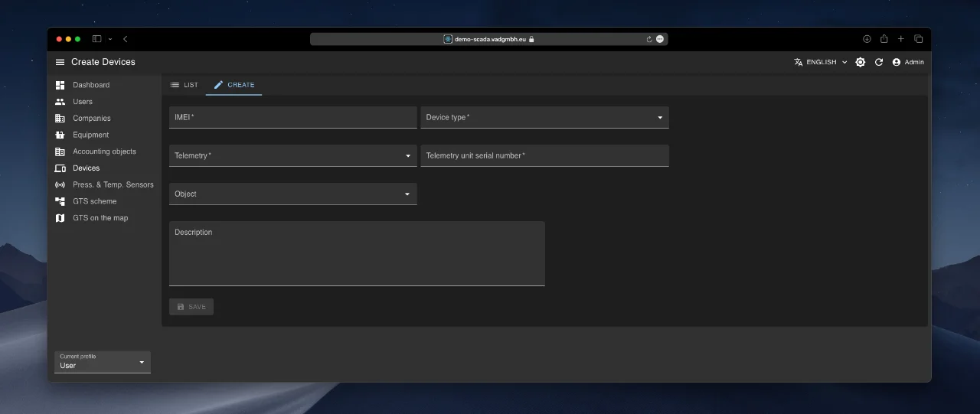Expand the Device type dropdown
This screenshot has width=980, height=414.
point(544,117)
